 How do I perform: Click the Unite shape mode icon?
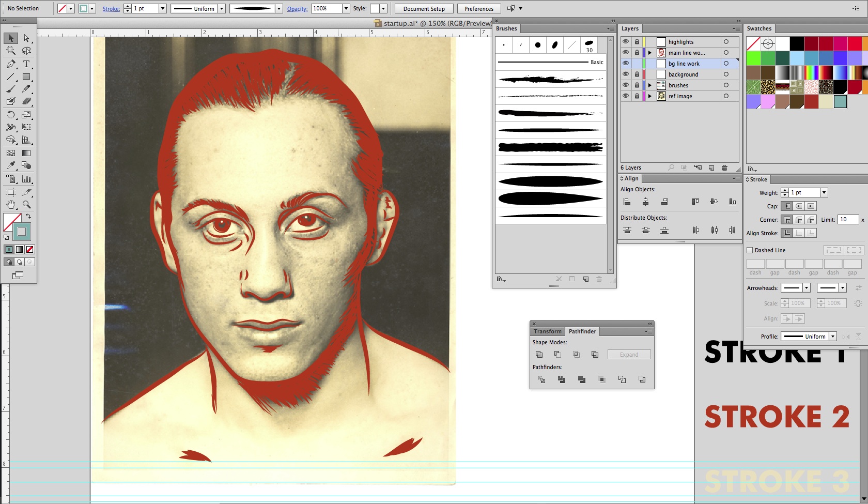(539, 355)
